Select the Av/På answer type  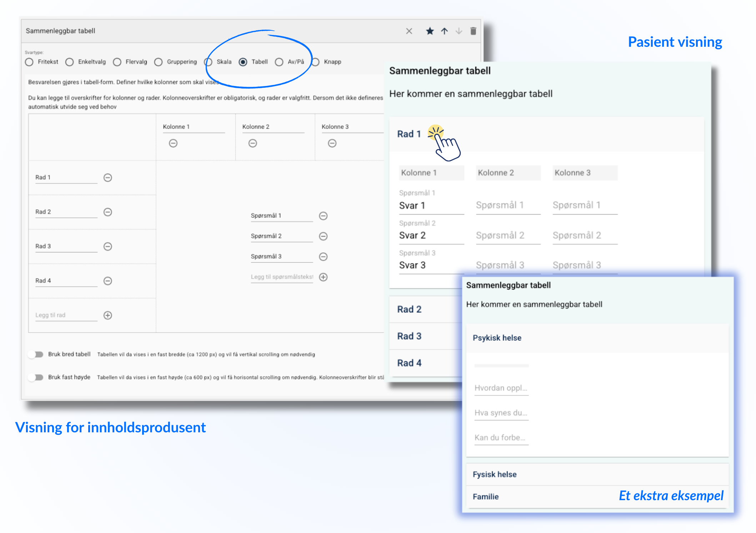point(279,62)
